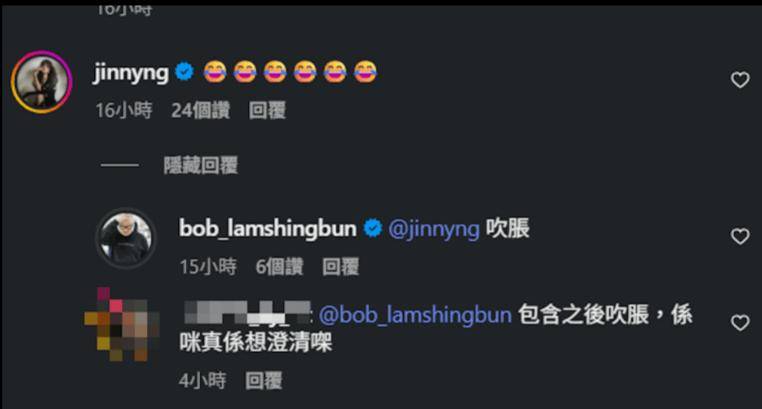Image resolution: width=762 pixels, height=409 pixels.
Task: Like jinnyng's laughing emoji comment
Action: click(x=740, y=80)
